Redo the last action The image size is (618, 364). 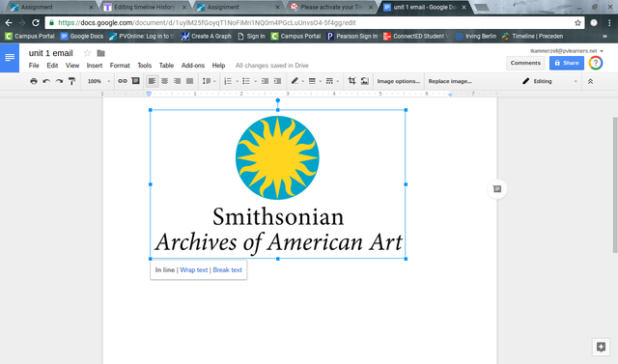[59, 81]
